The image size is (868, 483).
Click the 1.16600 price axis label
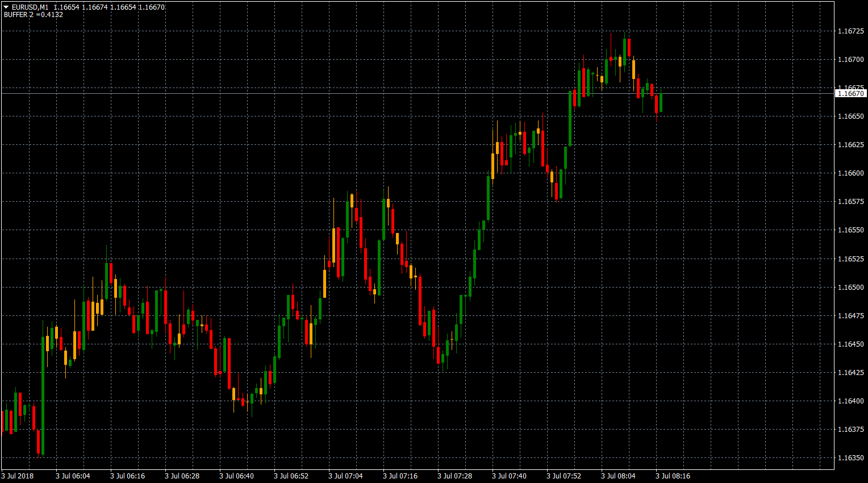pos(851,173)
